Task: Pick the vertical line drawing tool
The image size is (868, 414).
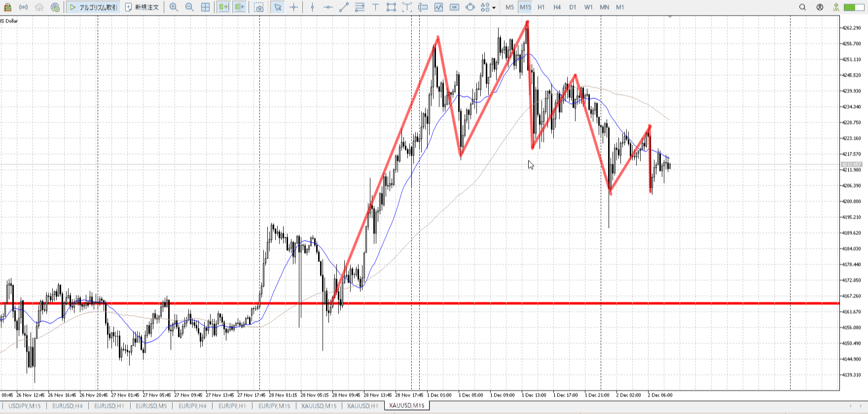Action: (312, 7)
